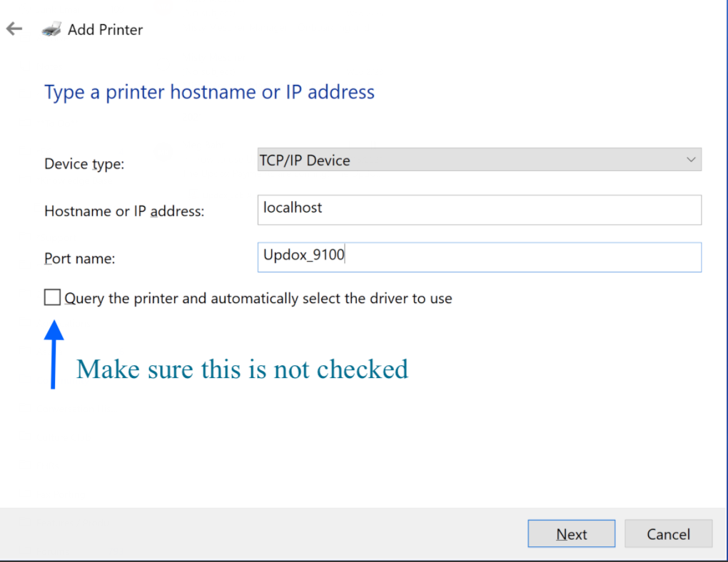Uncheck Query the printer checkbox
728x562 pixels.
click(52, 297)
